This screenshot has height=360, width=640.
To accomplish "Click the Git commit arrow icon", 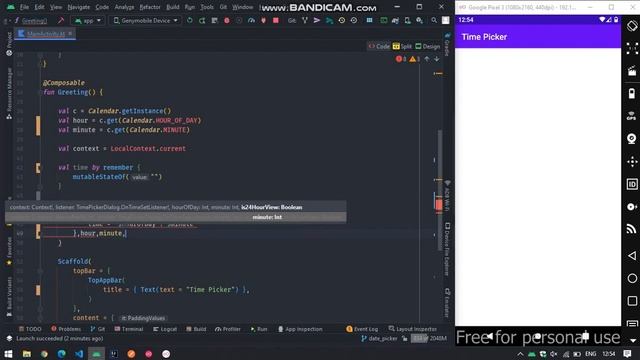I will pyautogui.click(x=317, y=20).
